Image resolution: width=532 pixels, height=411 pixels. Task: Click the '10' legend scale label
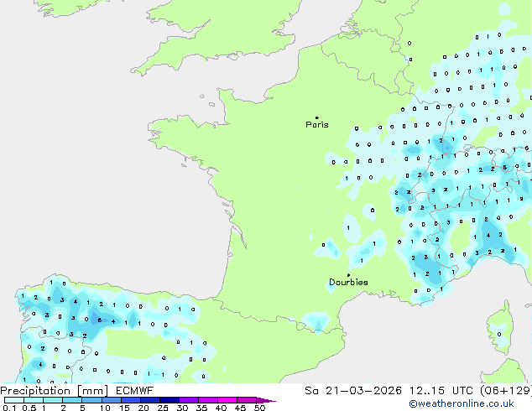(105, 408)
